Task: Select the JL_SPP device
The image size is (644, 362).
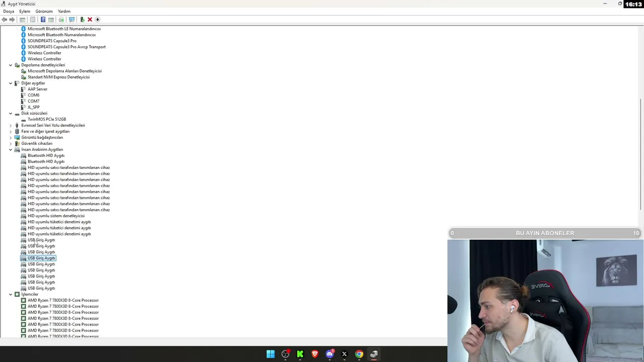Action: pyautogui.click(x=33, y=107)
